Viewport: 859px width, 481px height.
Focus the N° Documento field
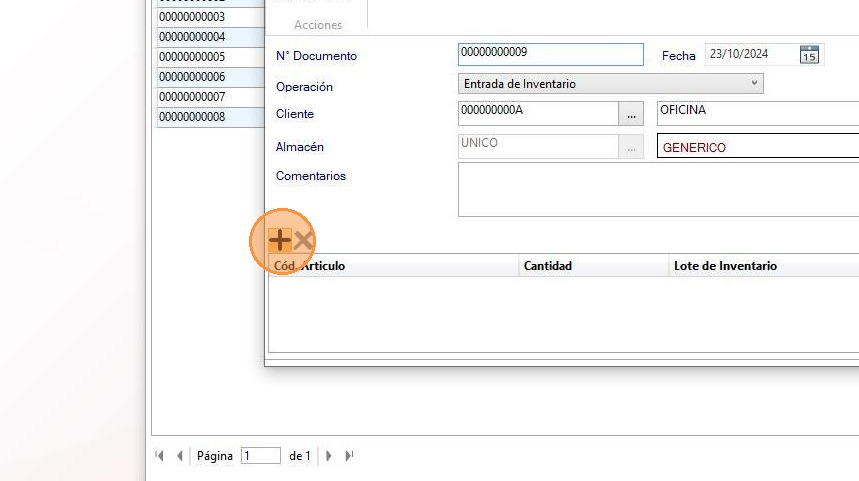click(x=551, y=55)
